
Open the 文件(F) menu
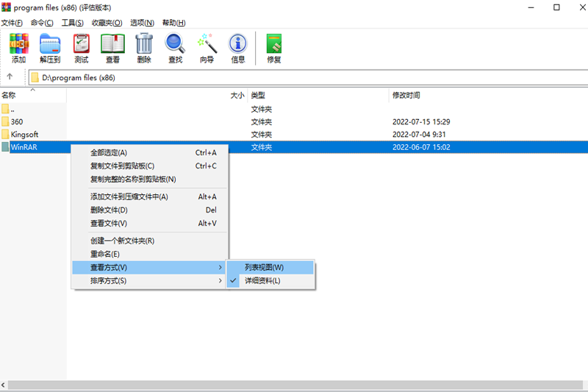tap(12, 23)
